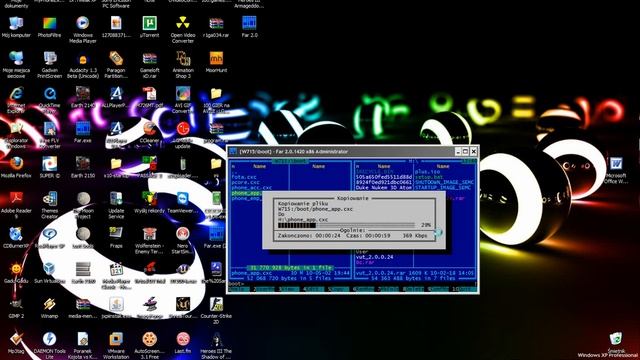This screenshot has height=360, width=640.
Task: Select the Paragon Partition desktop icon
Action: tap(116, 65)
